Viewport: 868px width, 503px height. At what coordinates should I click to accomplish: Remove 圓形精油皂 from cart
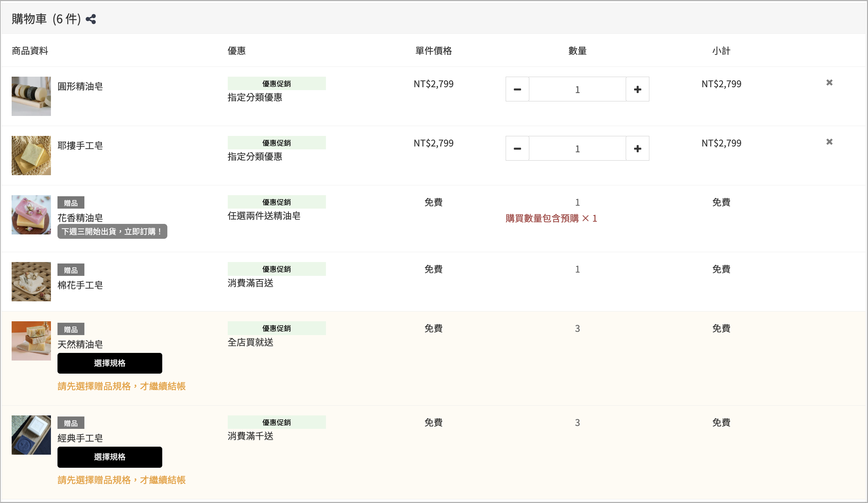click(829, 83)
